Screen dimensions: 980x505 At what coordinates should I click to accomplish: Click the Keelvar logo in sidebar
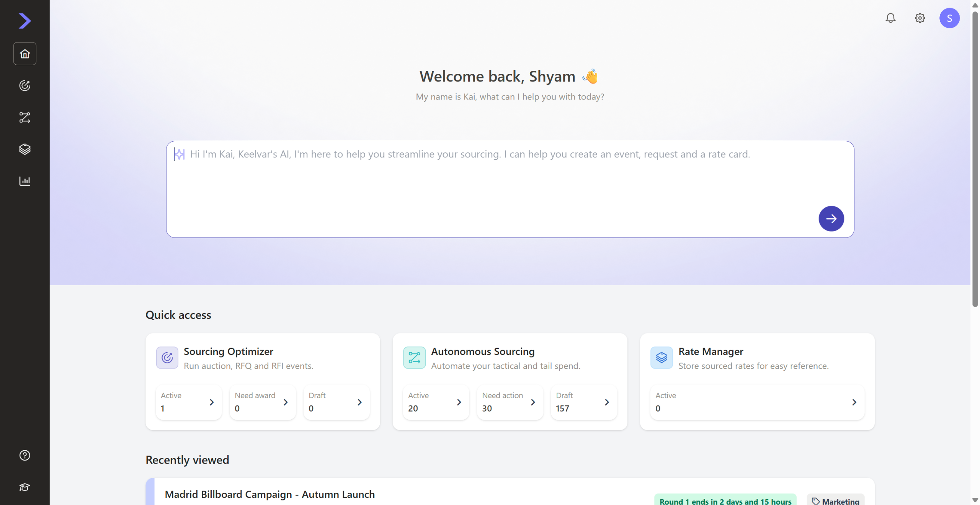[x=25, y=21]
